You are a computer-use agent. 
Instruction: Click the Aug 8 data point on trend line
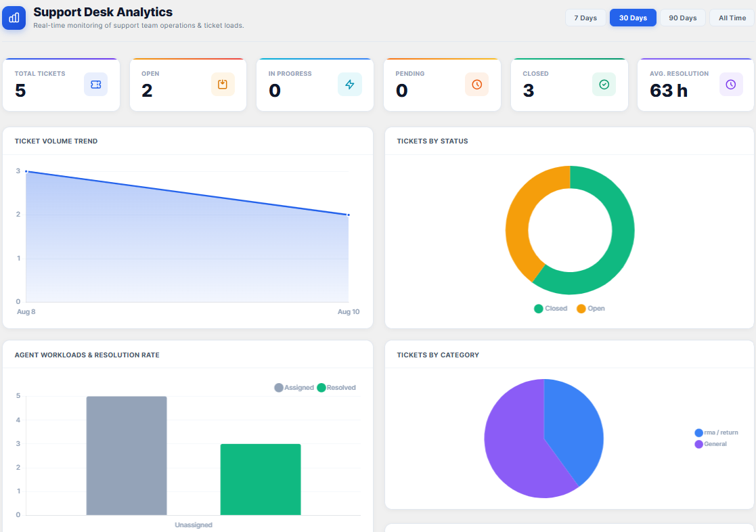point(26,171)
